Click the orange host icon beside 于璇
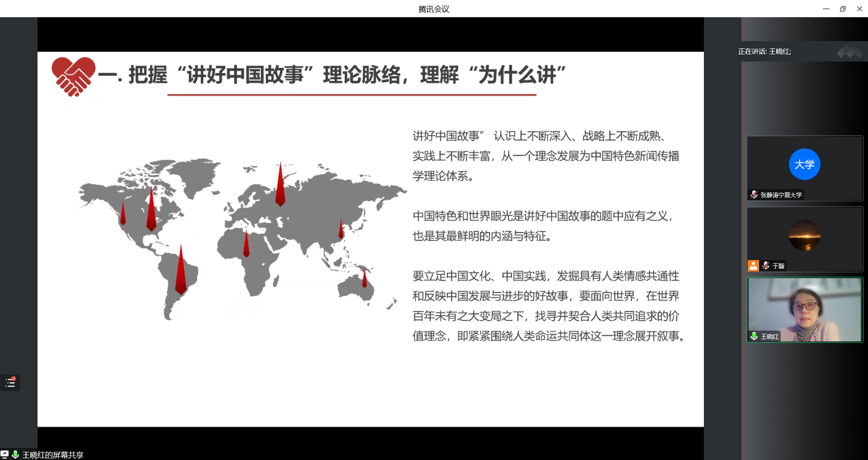The height and width of the screenshot is (460, 868). pyautogui.click(x=753, y=266)
